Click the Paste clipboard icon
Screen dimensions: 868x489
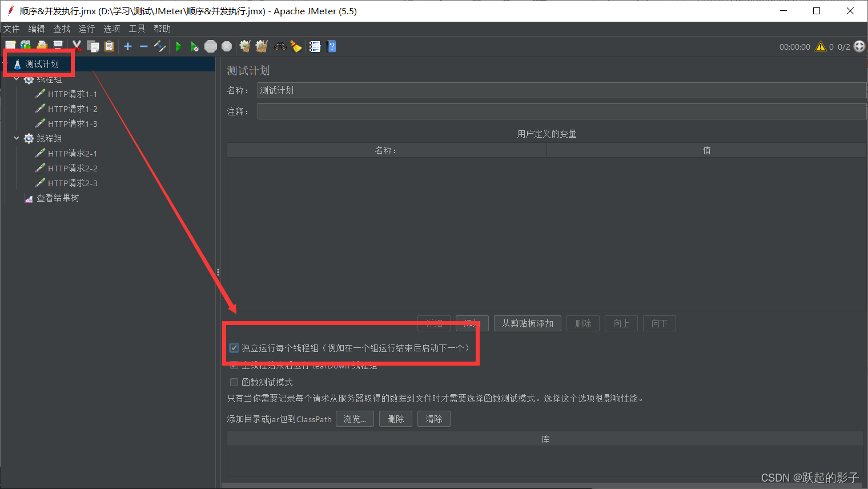point(109,46)
